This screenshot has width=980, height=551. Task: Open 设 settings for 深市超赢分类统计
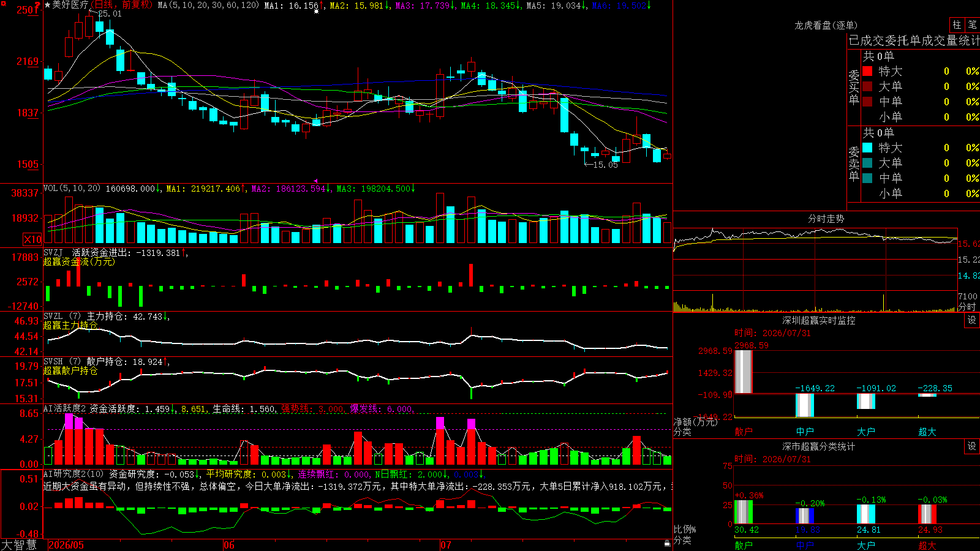click(972, 446)
